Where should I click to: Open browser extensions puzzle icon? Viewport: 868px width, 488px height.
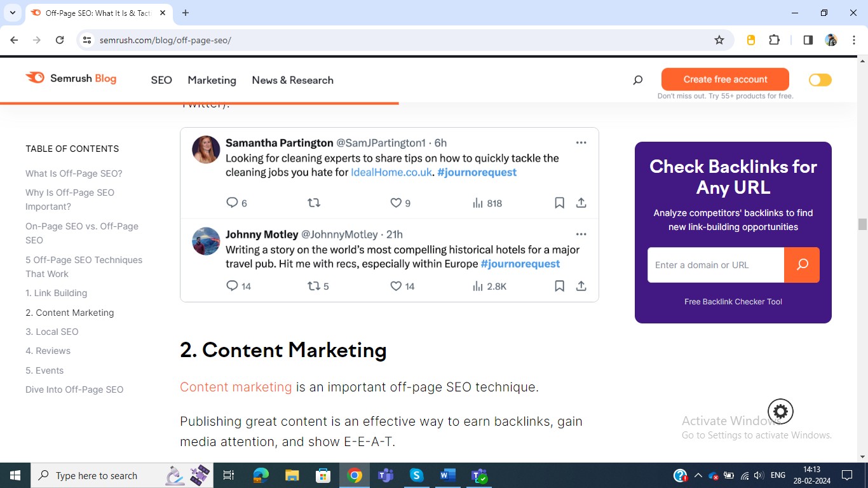[x=774, y=40]
